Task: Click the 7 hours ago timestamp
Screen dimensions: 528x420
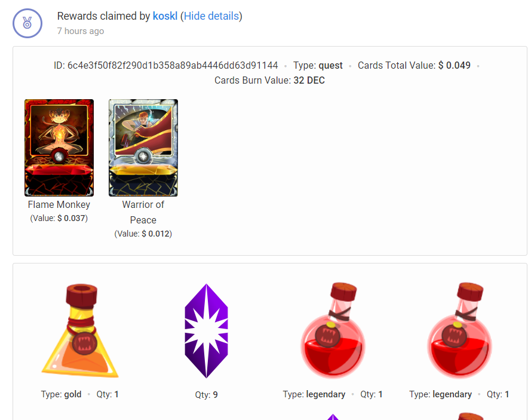Action: point(81,31)
